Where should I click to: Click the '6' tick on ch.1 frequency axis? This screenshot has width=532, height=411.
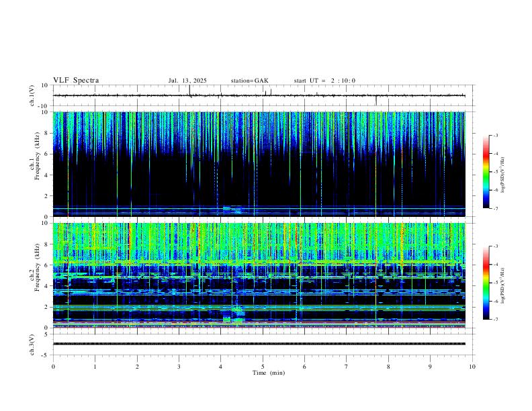pos(47,154)
